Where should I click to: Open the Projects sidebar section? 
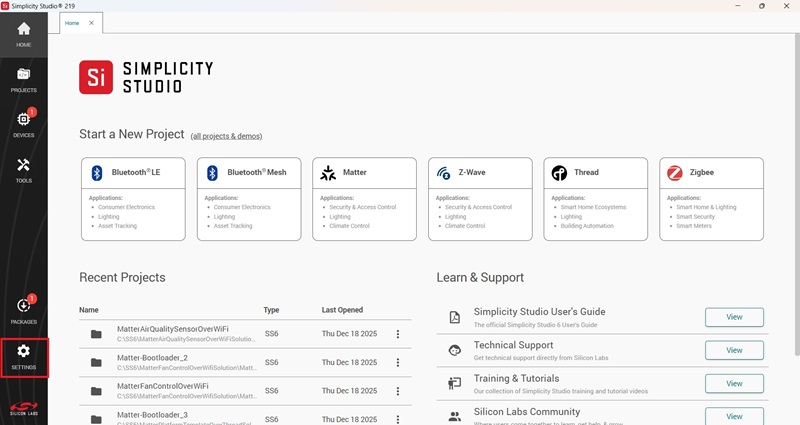23,80
